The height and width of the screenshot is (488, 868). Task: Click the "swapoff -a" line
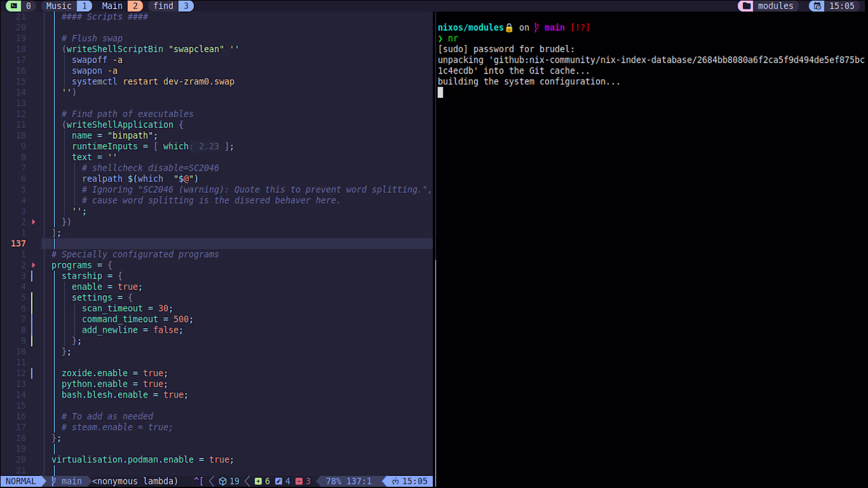(x=97, y=60)
